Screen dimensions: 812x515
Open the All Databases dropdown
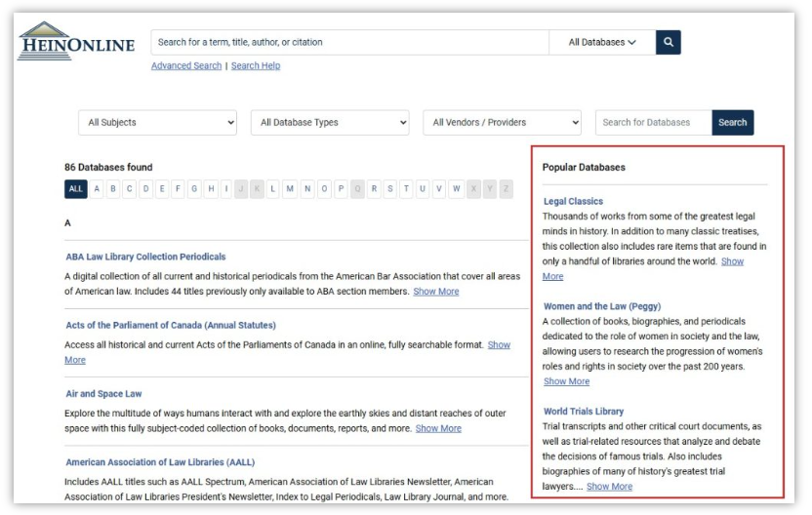(601, 43)
